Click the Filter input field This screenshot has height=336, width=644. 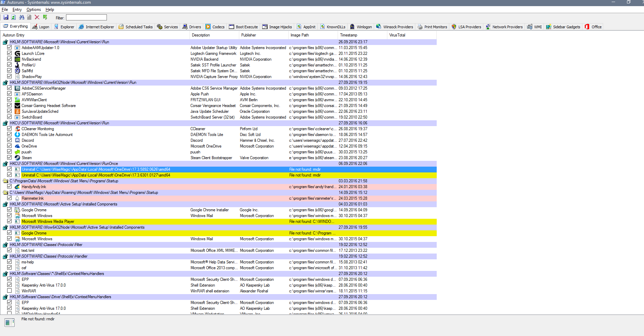(86, 17)
